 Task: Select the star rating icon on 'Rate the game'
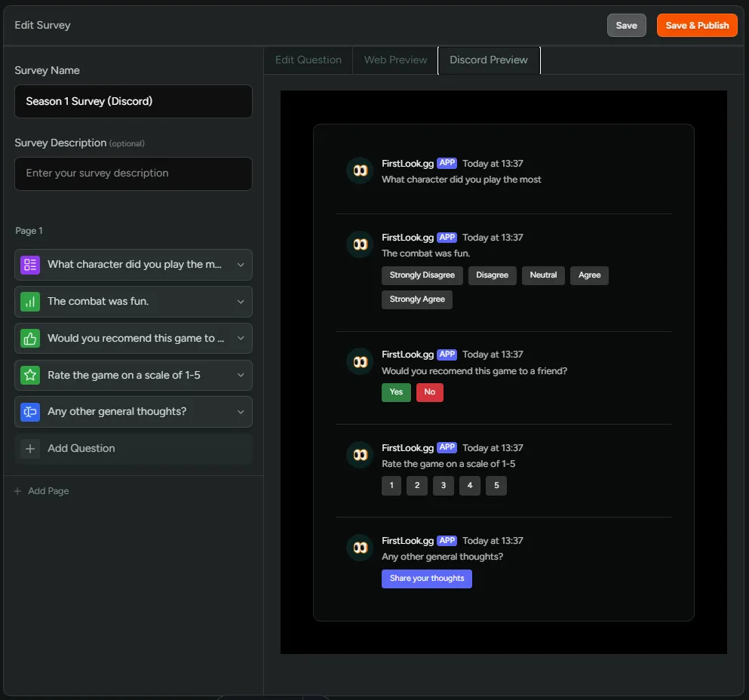[30, 375]
